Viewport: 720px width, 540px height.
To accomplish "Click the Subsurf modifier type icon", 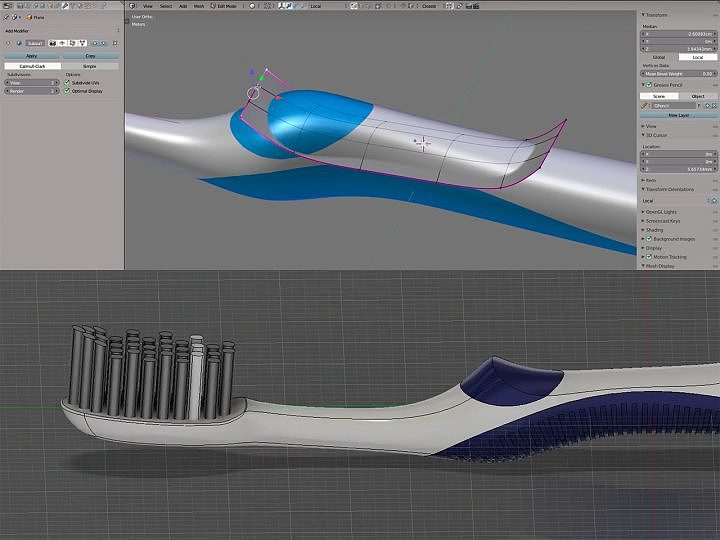I will tap(19, 43).
